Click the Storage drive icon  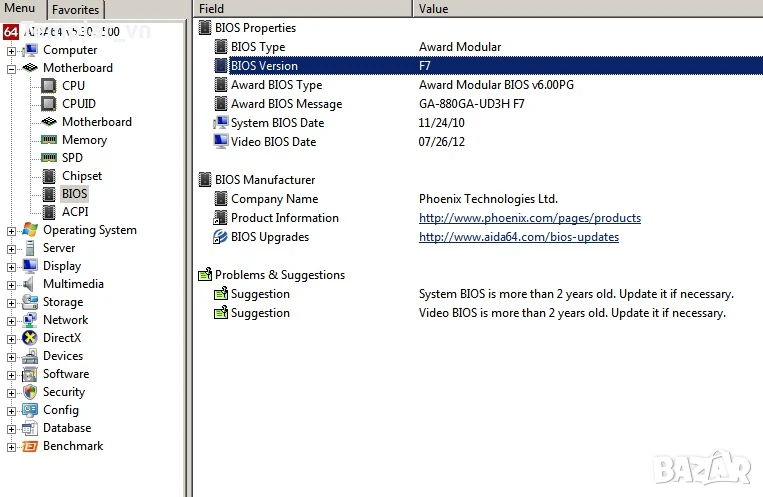[x=30, y=302]
